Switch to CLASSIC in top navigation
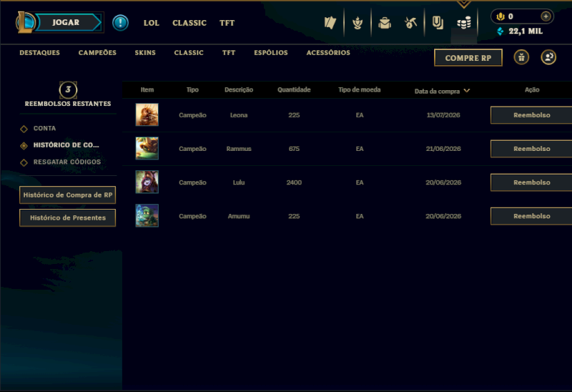The image size is (572, 392). pyautogui.click(x=189, y=23)
